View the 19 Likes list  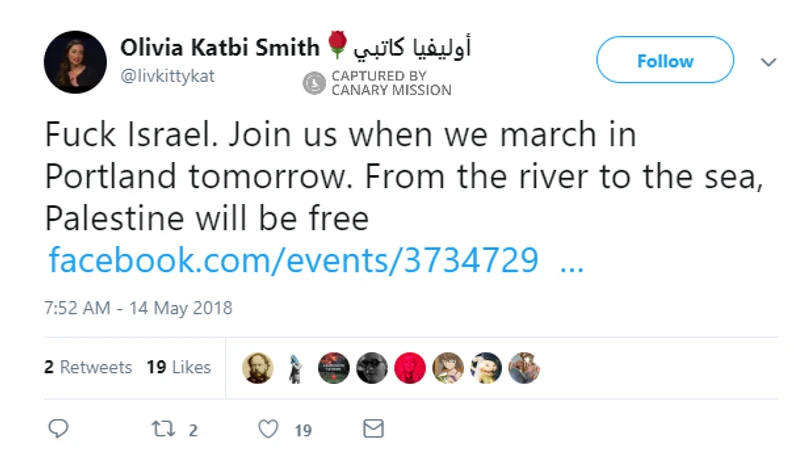[x=178, y=367]
